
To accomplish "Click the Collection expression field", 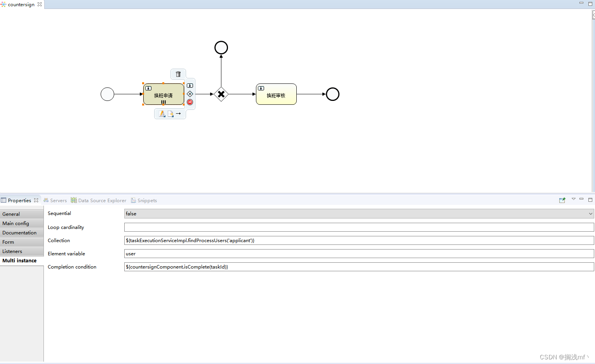I will coord(359,240).
